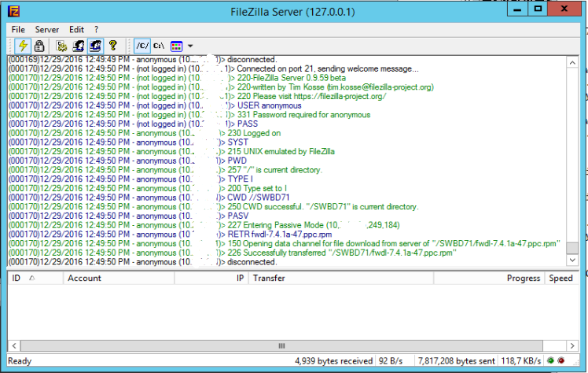Click the Speed column header
588x373 pixels.
tap(561, 278)
